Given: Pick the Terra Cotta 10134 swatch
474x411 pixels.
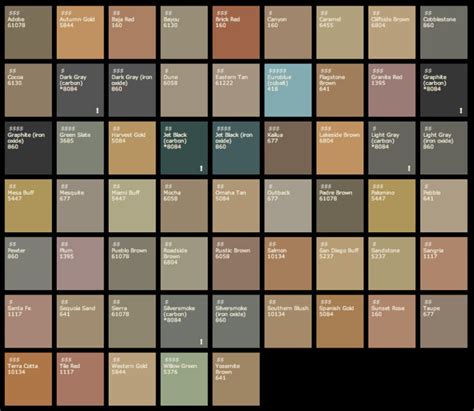Looking at the screenshot, I should 28,379.
